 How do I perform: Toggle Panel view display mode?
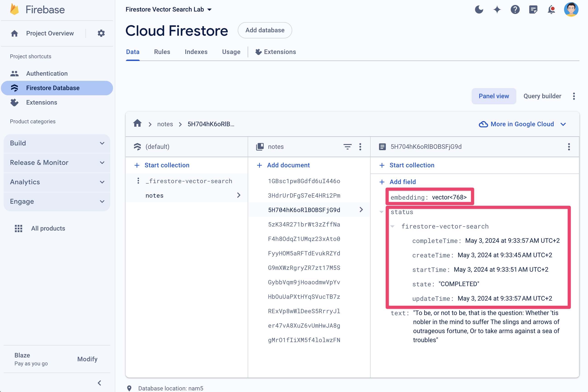[494, 96]
